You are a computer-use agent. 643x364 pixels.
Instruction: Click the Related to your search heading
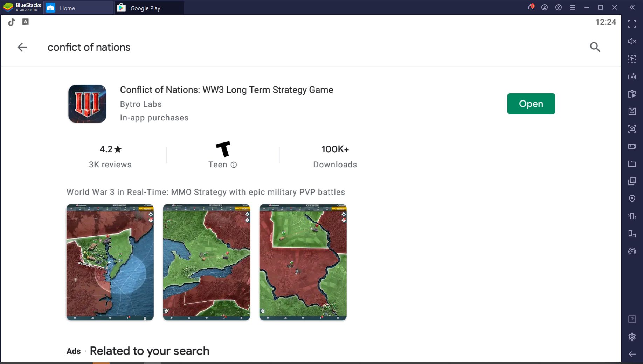click(x=150, y=351)
